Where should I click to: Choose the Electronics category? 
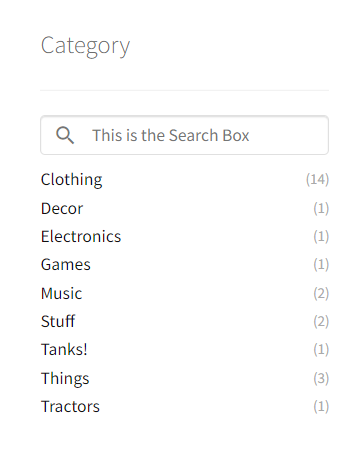point(81,237)
